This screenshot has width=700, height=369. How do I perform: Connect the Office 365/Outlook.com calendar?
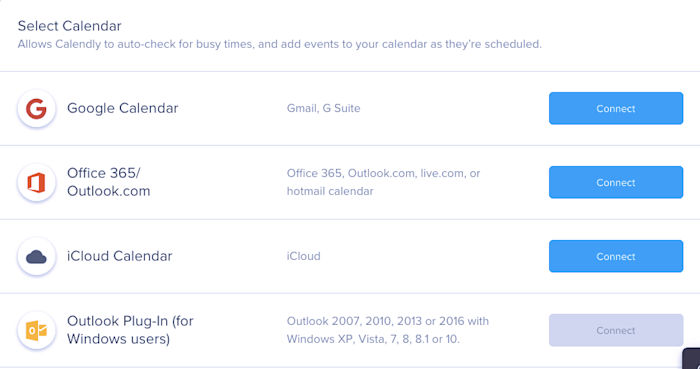pos(616,182)
